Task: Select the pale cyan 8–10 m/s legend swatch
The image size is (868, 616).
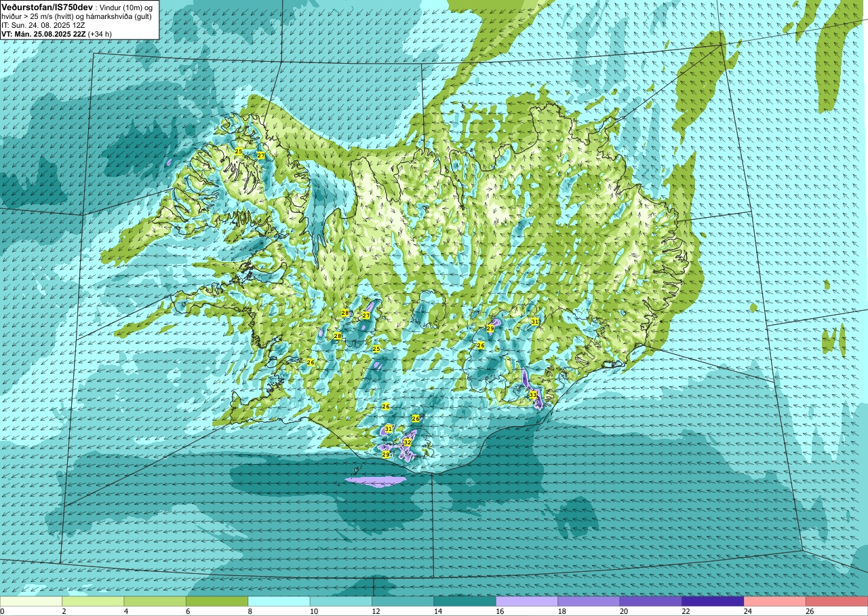Action: 279,602
